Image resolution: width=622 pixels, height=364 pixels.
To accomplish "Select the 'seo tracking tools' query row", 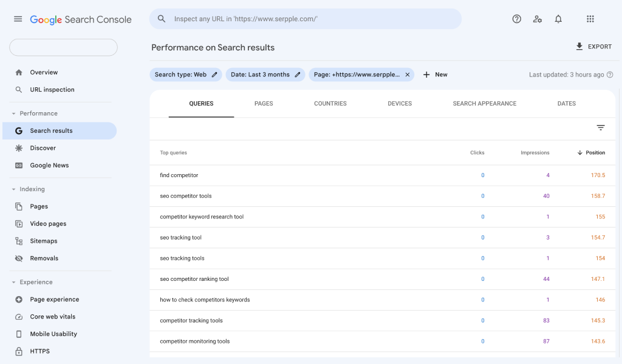I will [383, 258].
